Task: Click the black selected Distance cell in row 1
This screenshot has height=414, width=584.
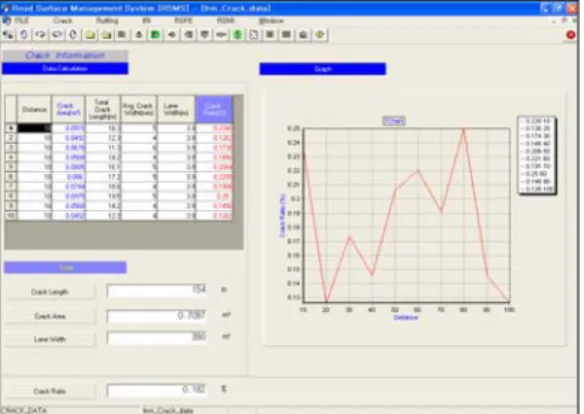Action: click(34, 128)
